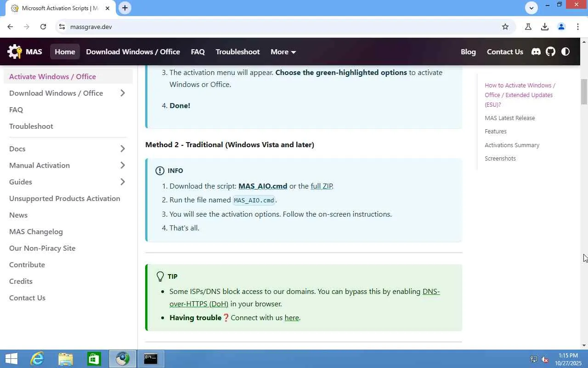Click scrollbar down arrow
Viewport: 588px width, 368px height.
584,345
